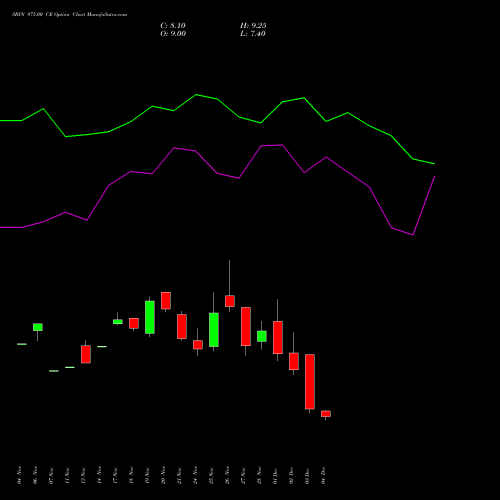Select the flat green dash candle for 07 Nov

click(x=54, y=371)
